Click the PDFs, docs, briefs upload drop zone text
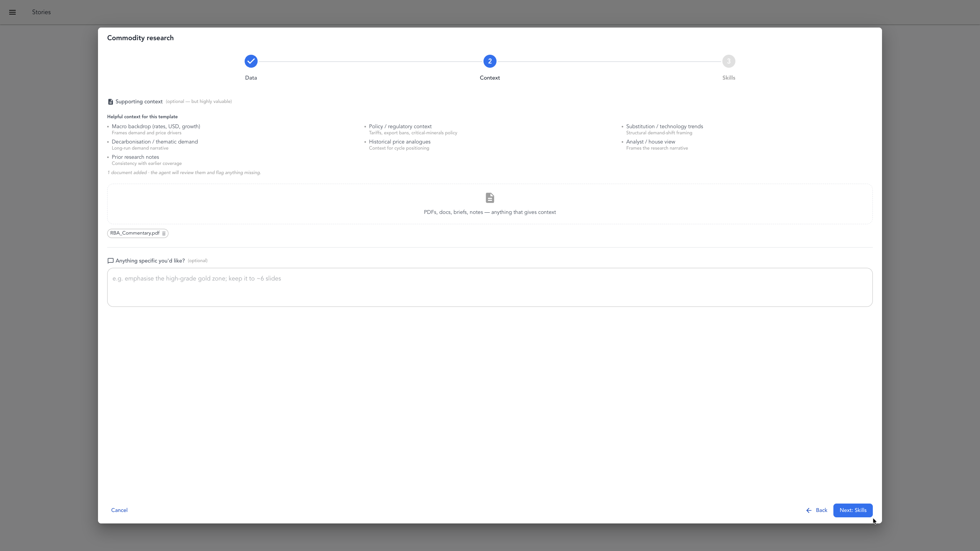This screenshot has height=551, width=980. (x=490, y=212)
